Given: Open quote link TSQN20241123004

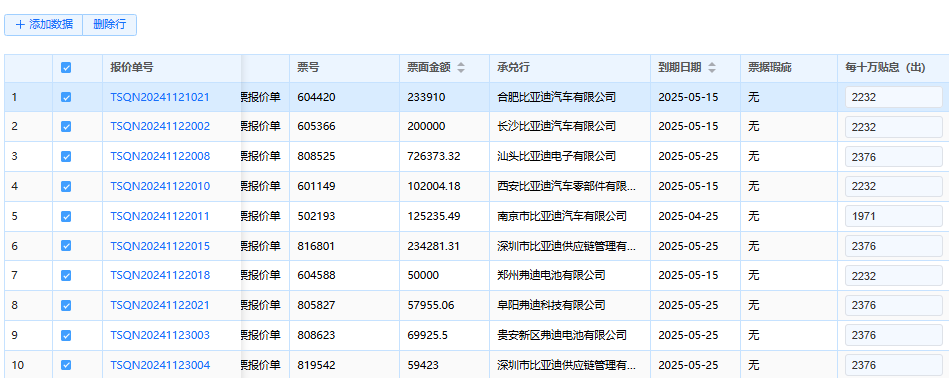Looking at the screenshot, I should pyautogui.click(x=160, y=365).
